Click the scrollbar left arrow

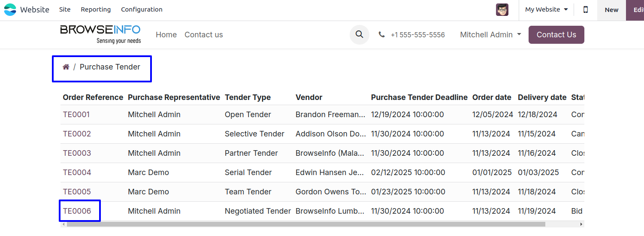pyautogui.click(x=63, y=224)
